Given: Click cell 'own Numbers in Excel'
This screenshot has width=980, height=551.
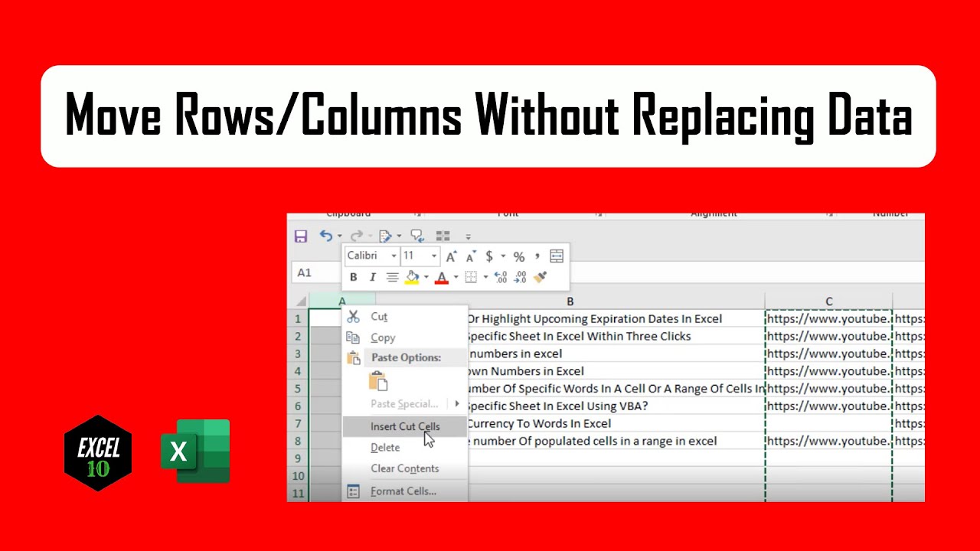Looking at the screenshot, I should (616, 371).
